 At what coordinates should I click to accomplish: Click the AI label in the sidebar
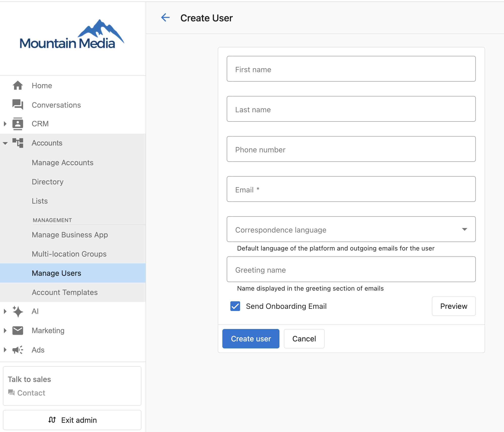[x=35, y=311]
